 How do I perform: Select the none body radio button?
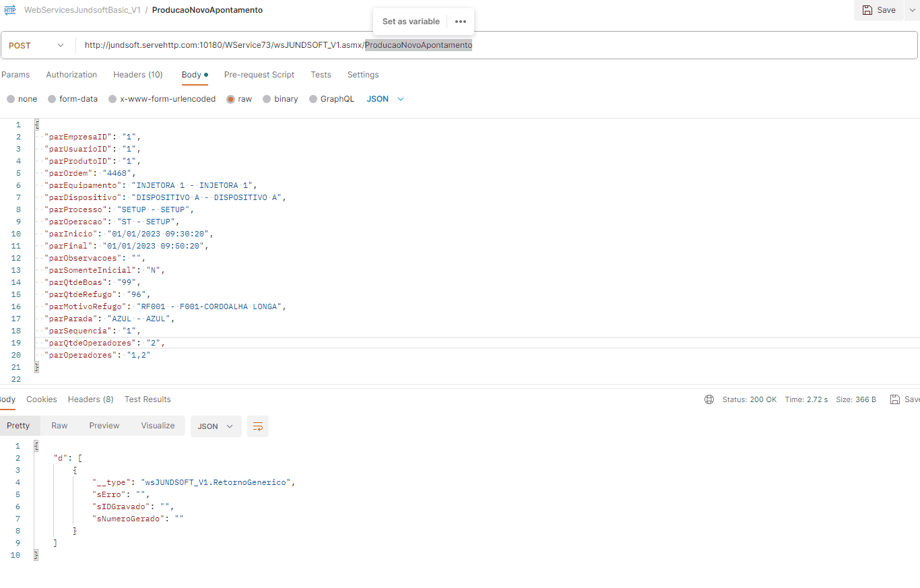11,99
